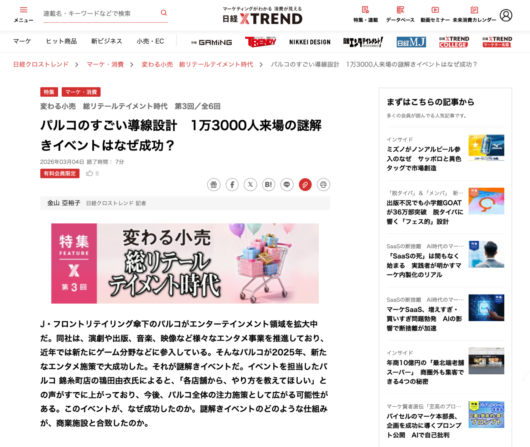Copy article link with red icon
The image size is (530, 447).
(305, 185)
